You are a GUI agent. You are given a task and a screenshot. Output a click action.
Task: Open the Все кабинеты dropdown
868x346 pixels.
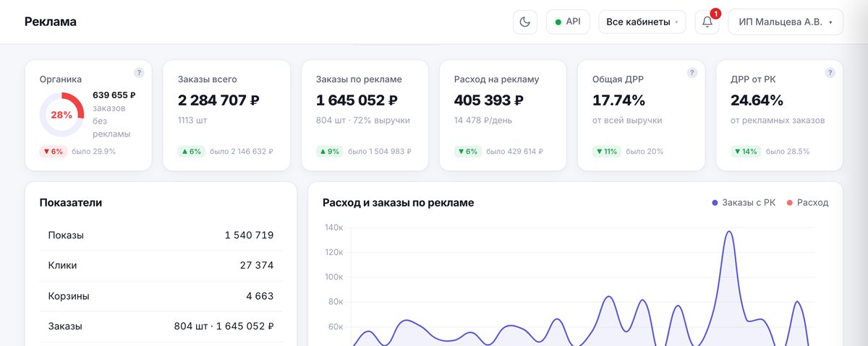[x=643, y=22]
